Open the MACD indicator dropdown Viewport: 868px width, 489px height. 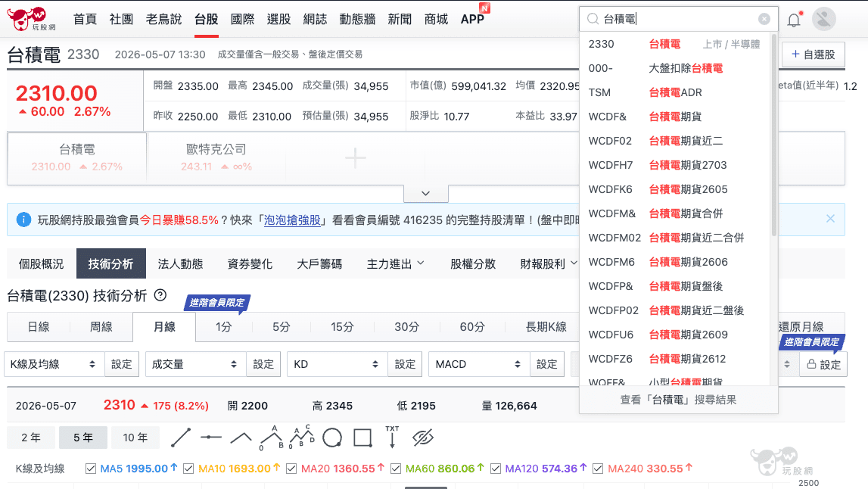[x=479, y=364]
